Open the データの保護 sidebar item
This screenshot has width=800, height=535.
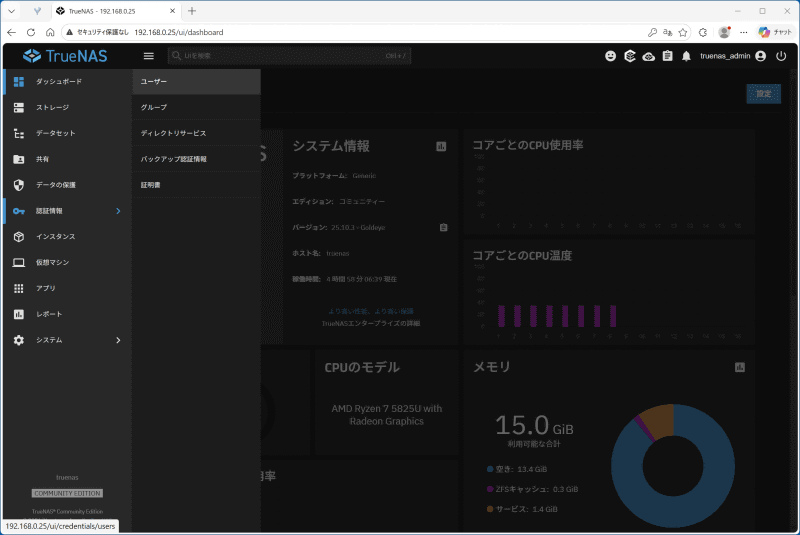click(x=67, y=185)
